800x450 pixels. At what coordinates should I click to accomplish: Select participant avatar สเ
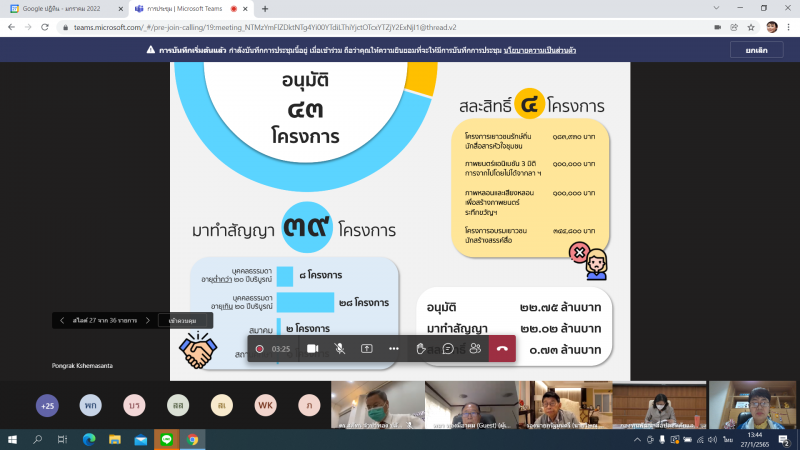point(221,406)
